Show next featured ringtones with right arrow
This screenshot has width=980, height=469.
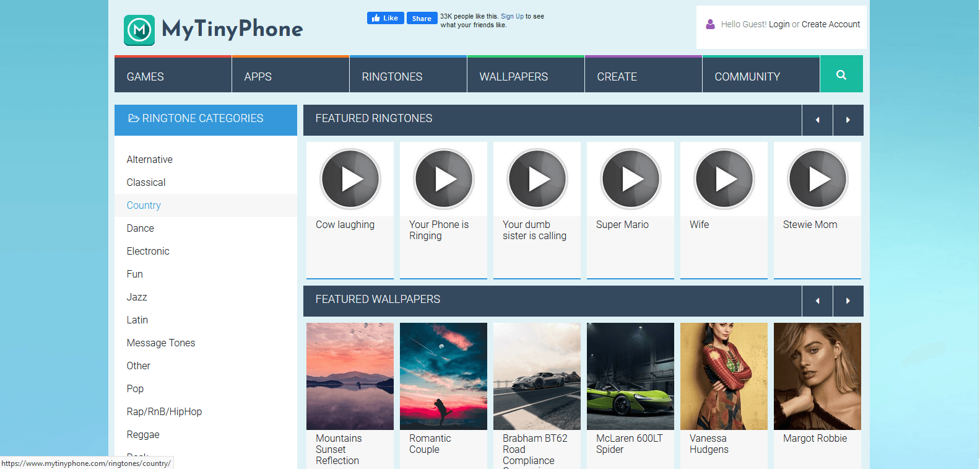(x=848, y=120)
